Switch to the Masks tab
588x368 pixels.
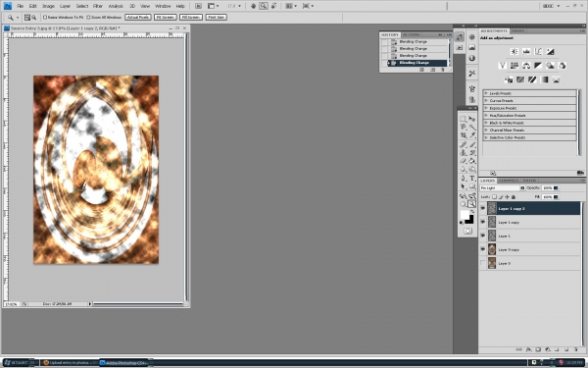[x=517, y=30]
